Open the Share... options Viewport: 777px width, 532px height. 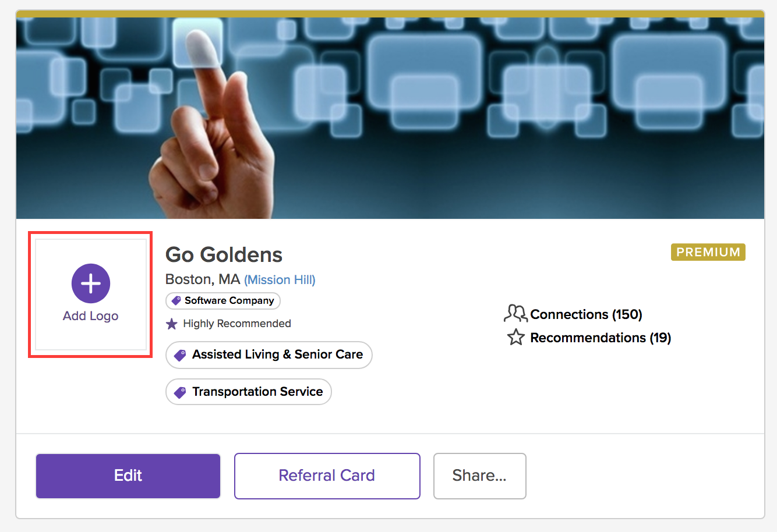tap(480, 476)
